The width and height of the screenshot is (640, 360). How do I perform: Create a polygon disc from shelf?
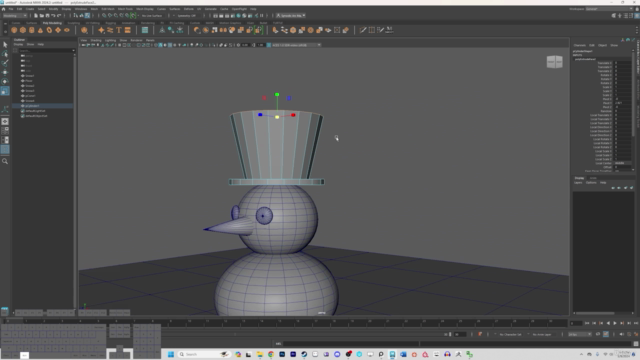(67, 30)
